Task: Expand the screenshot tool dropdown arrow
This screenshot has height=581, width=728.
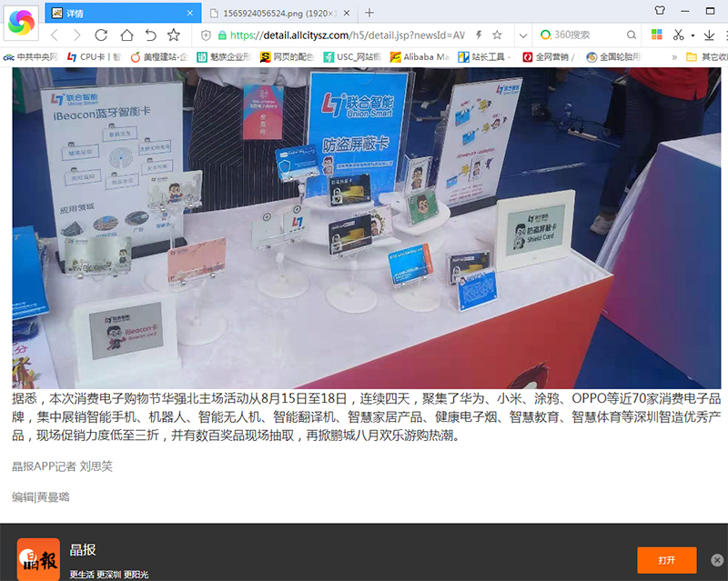Action: pyautogui.click(x=693, y=35)
